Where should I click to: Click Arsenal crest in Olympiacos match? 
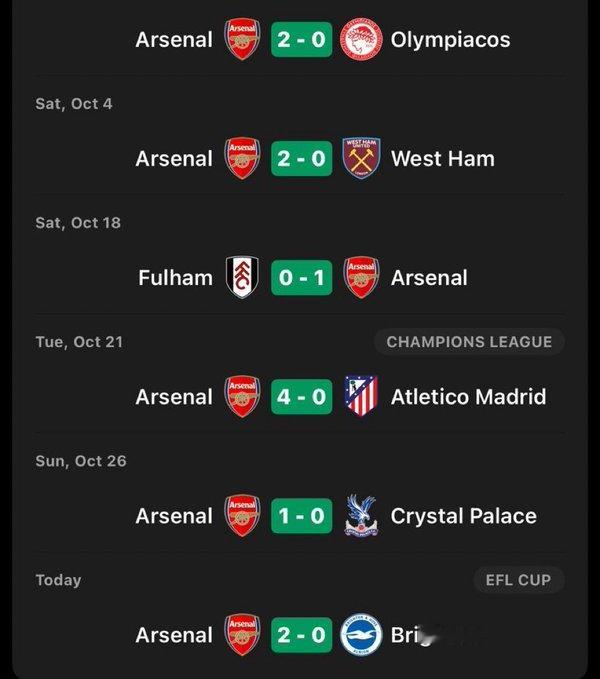pos(242,40)
